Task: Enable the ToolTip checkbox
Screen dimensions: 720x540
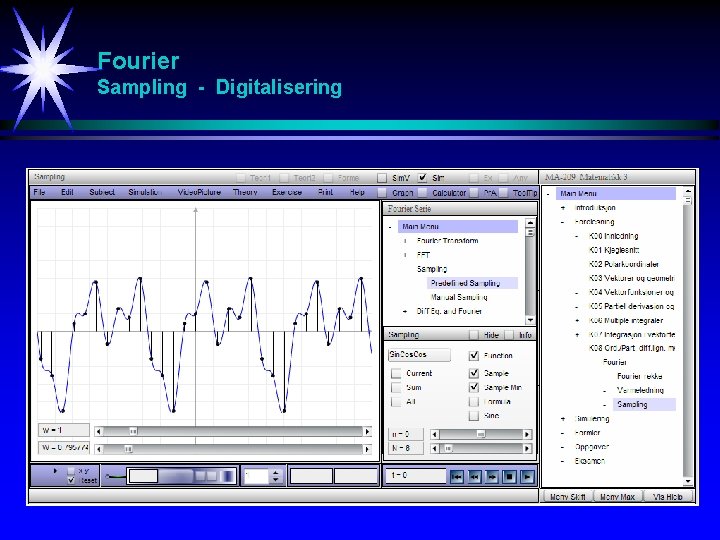Action: click(504, 193)
